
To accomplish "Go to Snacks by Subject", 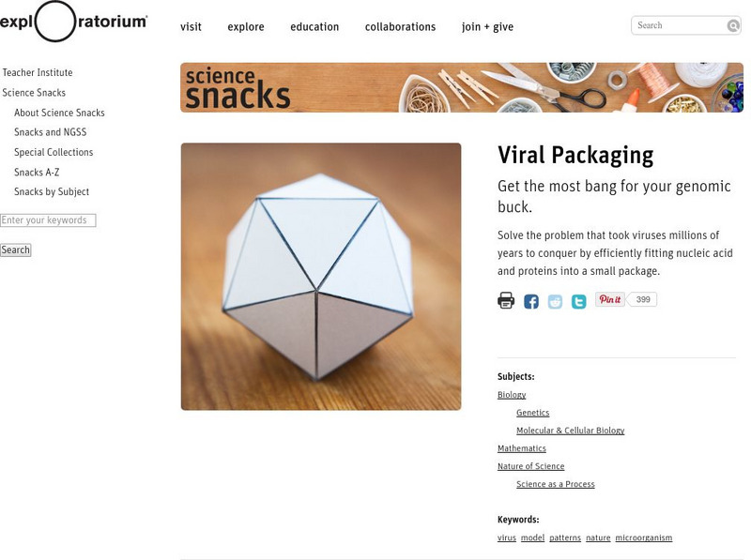I will [52, 192].
